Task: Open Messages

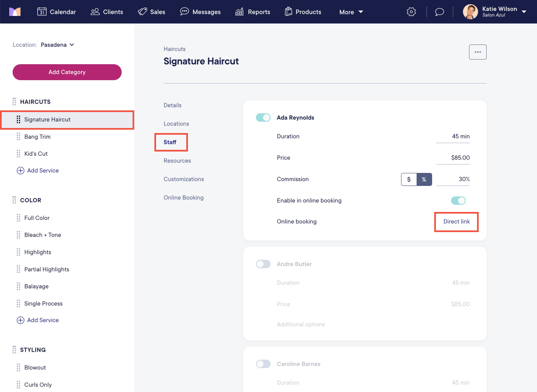Action: click(x=200, y=12)
